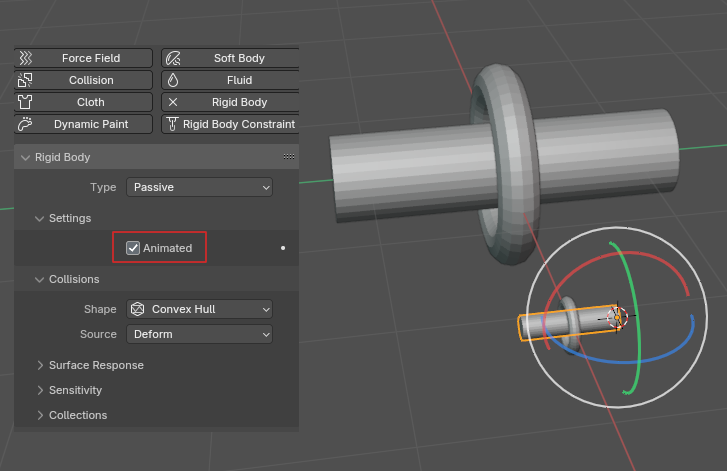The image size is (727, 471).
Task: Collapse the Collisions subpanel
Action: click(x=39, y=280)
